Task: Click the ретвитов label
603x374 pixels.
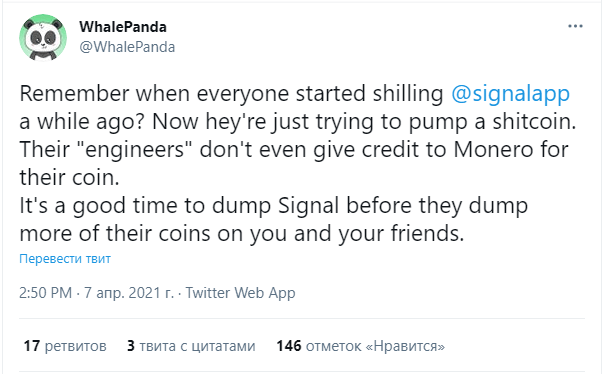Action: (75, 346)
